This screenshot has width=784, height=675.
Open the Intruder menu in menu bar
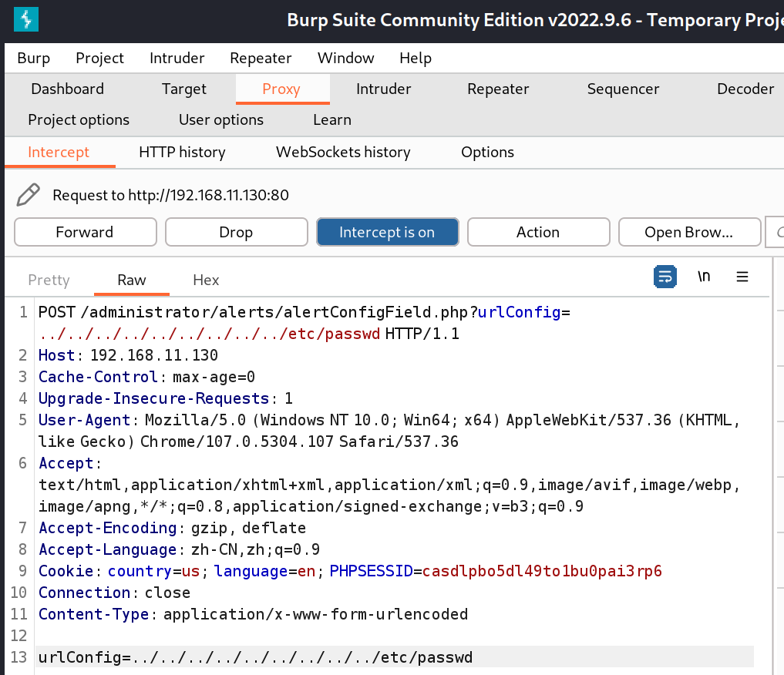point(177,58)
